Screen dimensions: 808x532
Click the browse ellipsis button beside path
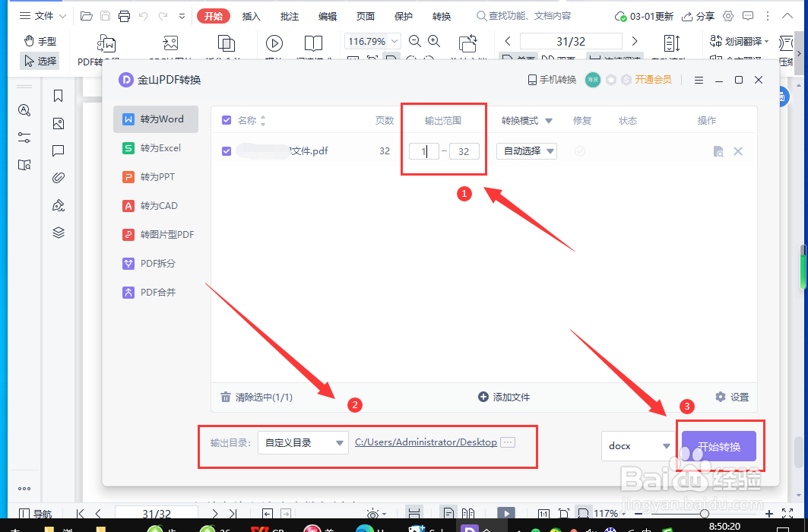(508, 442)
